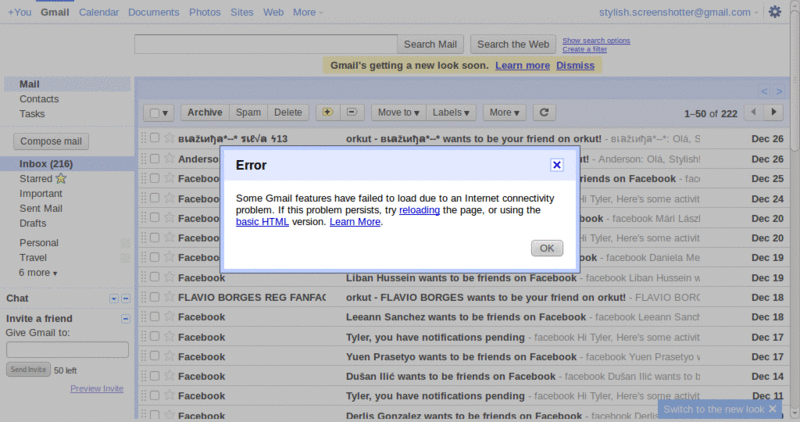The width and height of the screenshot is (800, 422).
Task: Star the Dušan Ilić Facebook email
Action: point(169,376)
